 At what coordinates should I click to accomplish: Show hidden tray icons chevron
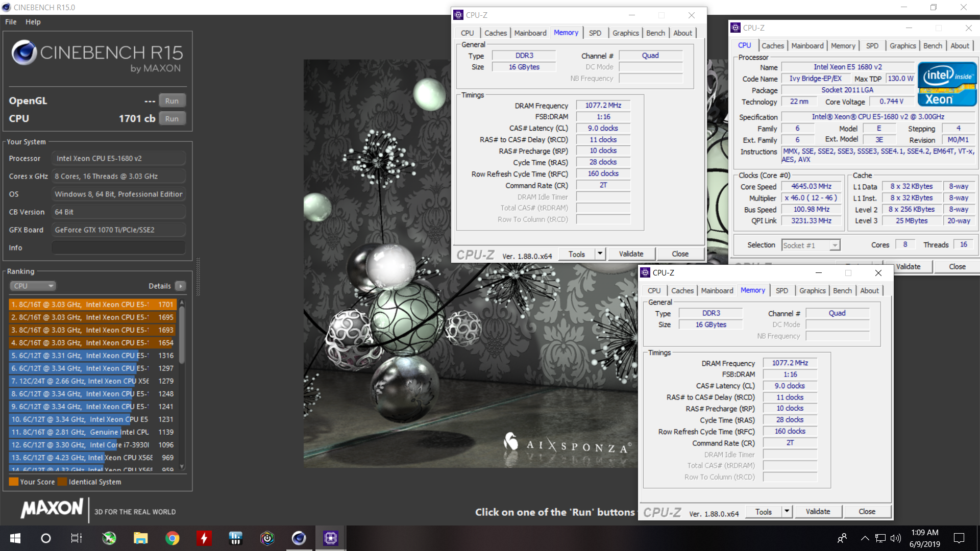click(865, 538)
